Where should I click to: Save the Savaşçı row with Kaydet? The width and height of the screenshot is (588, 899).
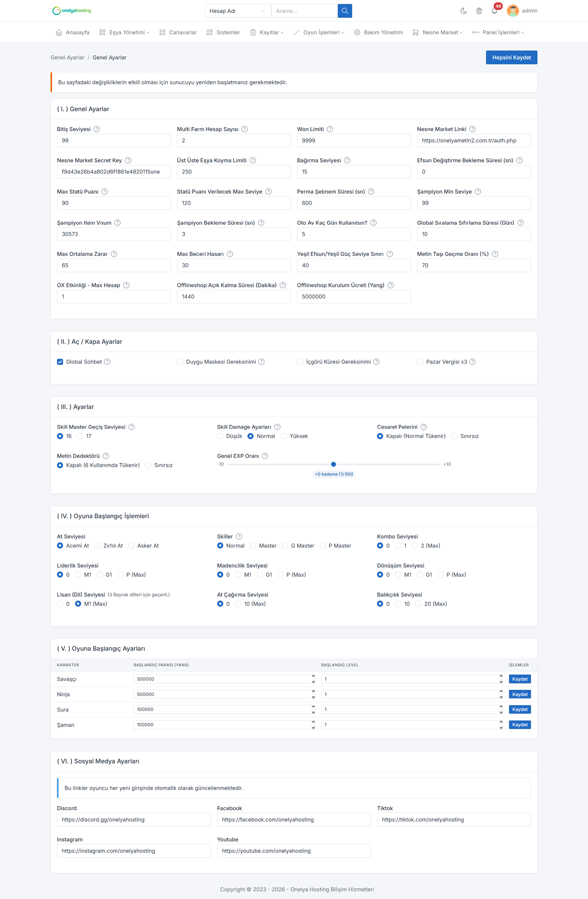(520, 679)
